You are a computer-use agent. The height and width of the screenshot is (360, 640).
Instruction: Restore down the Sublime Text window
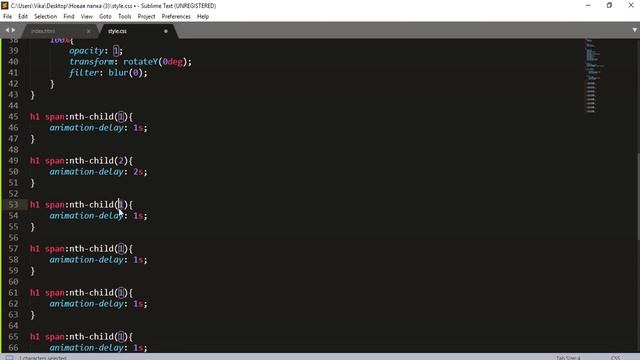[609, 5]
